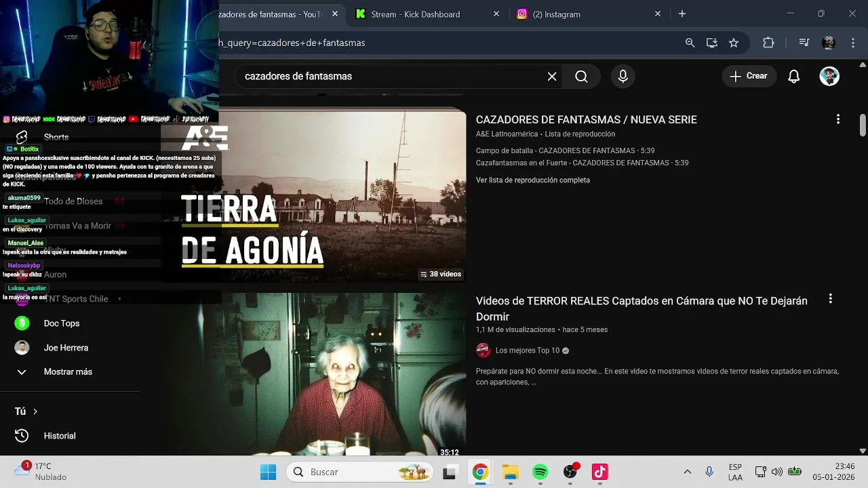The height and width of the screenshot is (488, 868).
Task: Open Videos de TERROR REALES video title
Action: pos(642,308)
